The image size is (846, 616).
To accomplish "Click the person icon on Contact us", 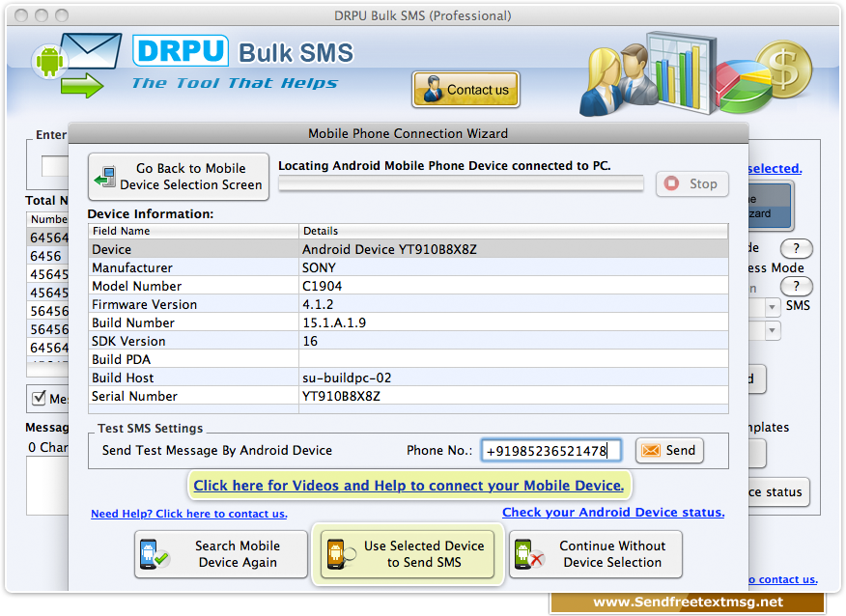I will pyautogui.click(x=432, y=90).
